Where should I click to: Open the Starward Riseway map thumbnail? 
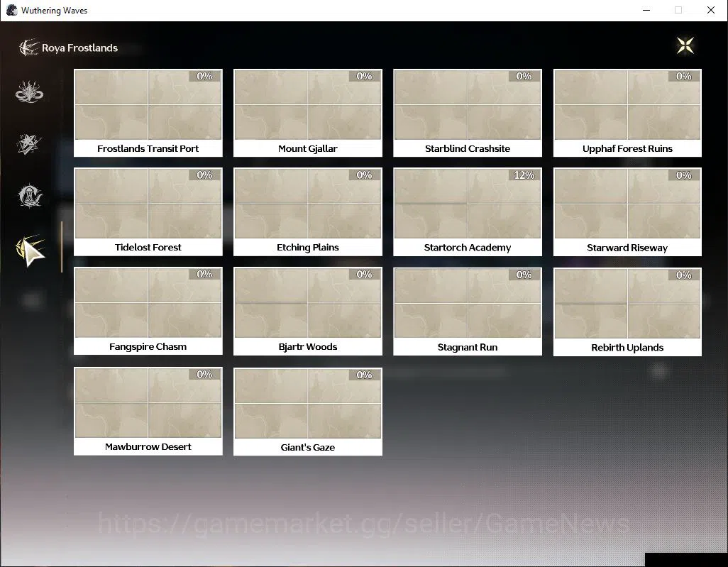pyautogui.click(x=627, y=204)
